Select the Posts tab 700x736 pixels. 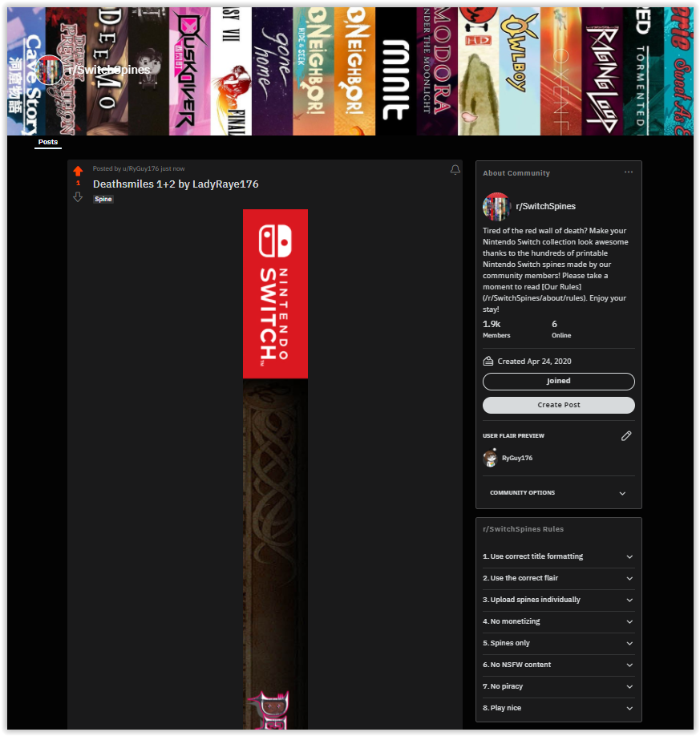click(x=48, y=142)
